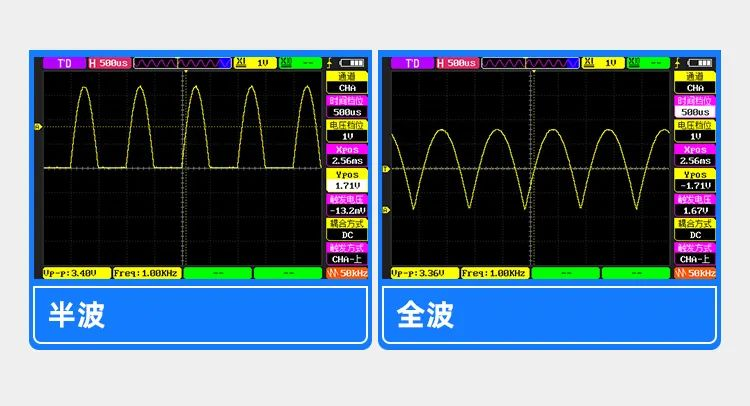Click the battery icon on the 半波 screen

click(352, 63)
